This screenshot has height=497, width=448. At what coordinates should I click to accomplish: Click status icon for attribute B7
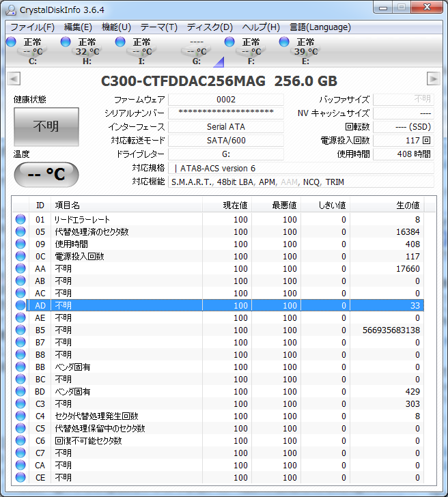pyautogui.click(x=20, y=342)
